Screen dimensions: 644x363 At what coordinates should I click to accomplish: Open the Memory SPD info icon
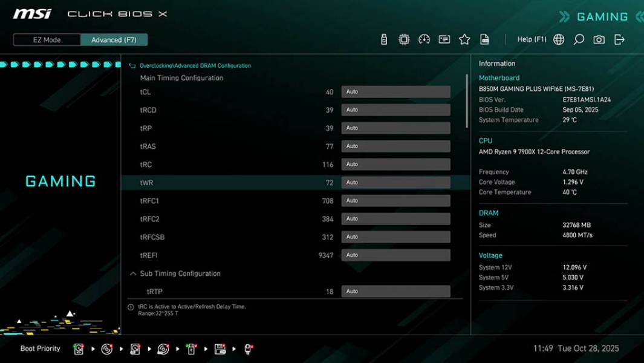[x=443, y=39]
